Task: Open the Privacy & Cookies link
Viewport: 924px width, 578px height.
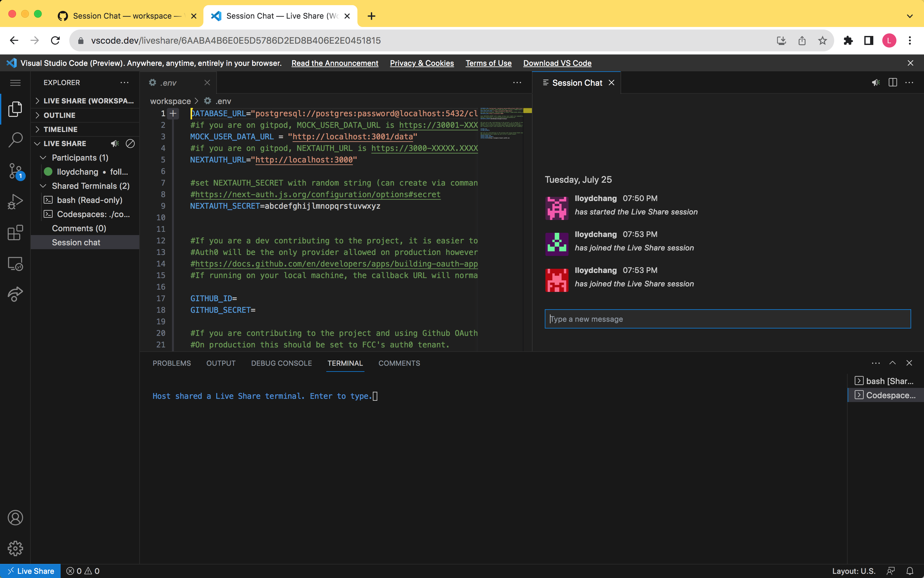Action: [422, 63]
